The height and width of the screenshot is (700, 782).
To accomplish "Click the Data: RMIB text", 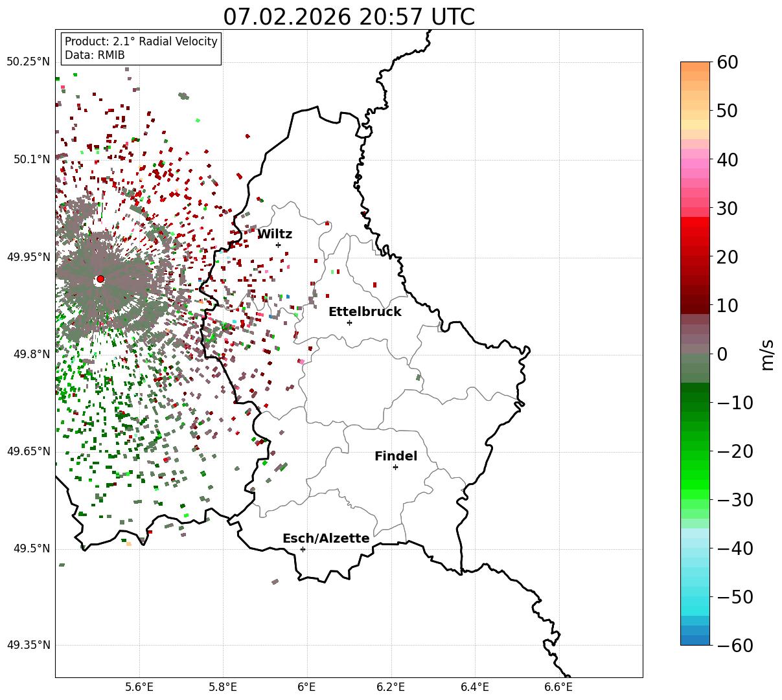I will (95, 55).
